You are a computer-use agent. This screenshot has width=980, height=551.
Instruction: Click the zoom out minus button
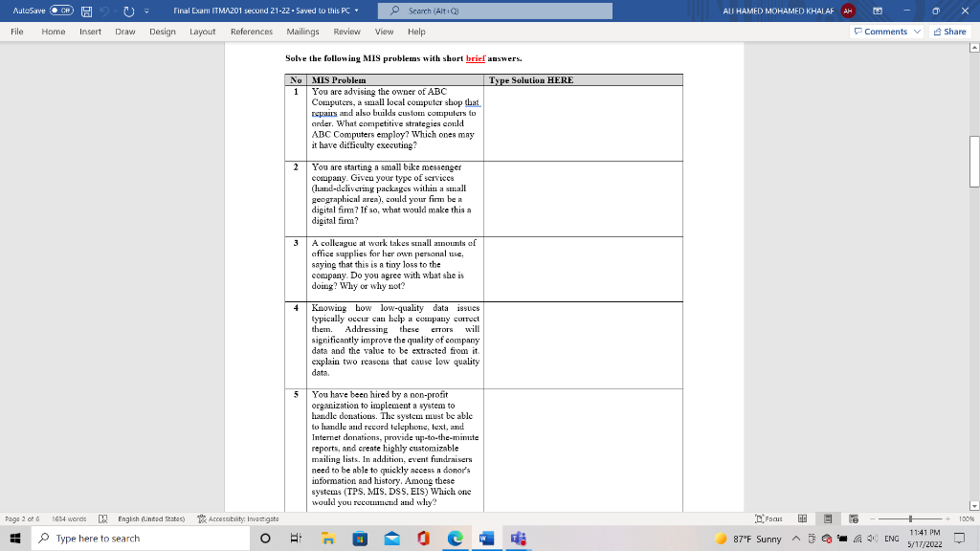click(873, 518)
